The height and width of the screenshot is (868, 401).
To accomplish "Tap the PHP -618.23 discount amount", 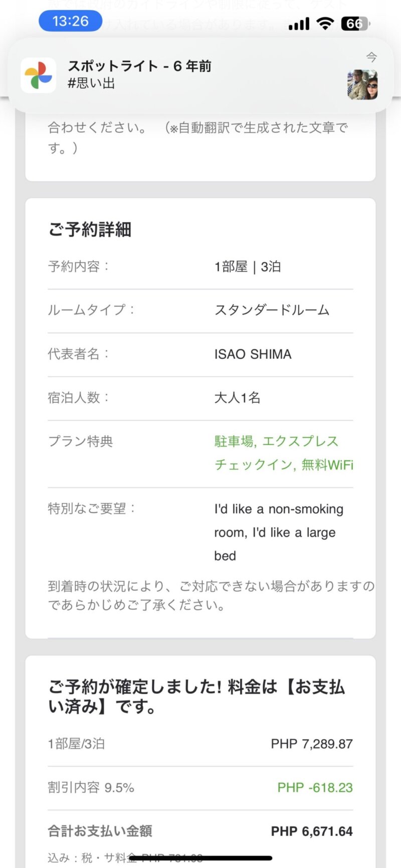I will point(315,787).
